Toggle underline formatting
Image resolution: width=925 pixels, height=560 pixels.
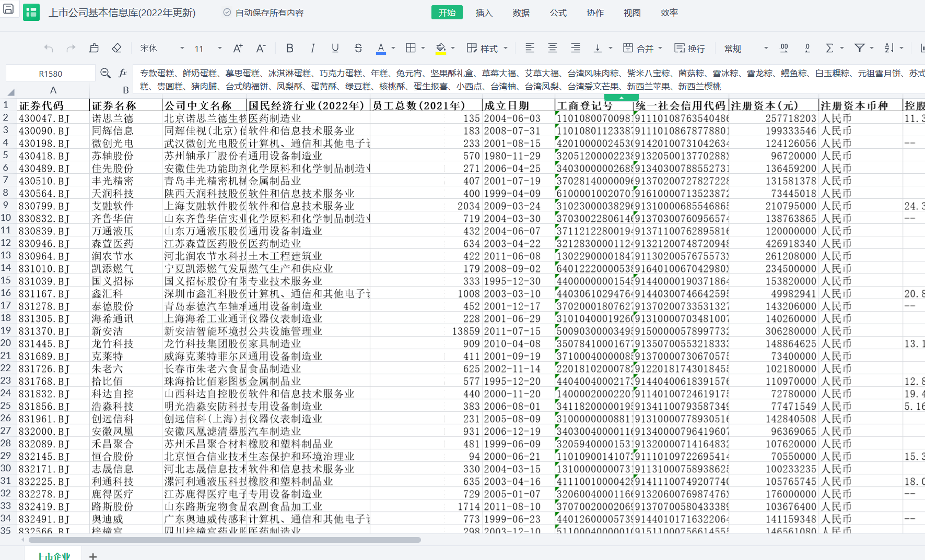click(335, 49)
